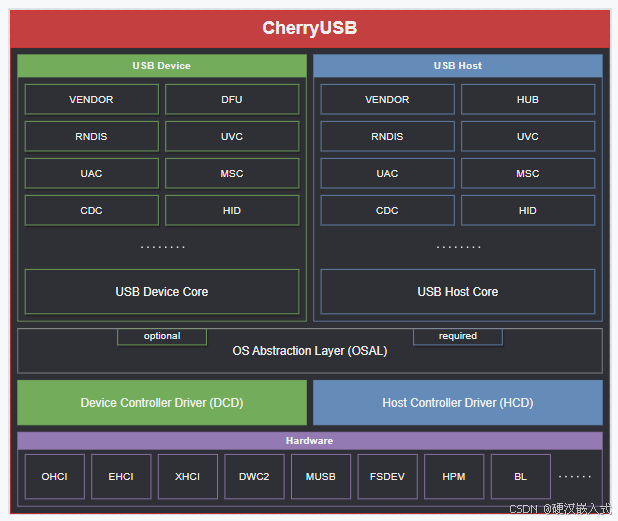
Task: Click the CherryUSB title banner
Action: [310, 29]
